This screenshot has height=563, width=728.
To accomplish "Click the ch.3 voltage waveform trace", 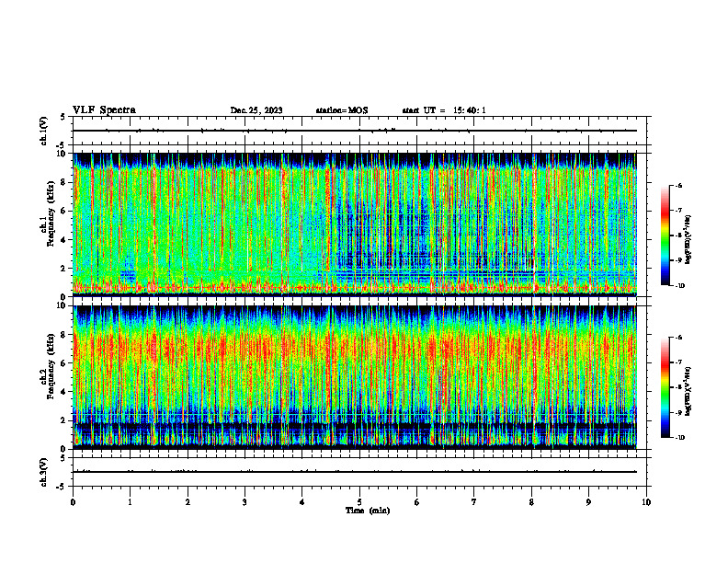I will 355,472.
